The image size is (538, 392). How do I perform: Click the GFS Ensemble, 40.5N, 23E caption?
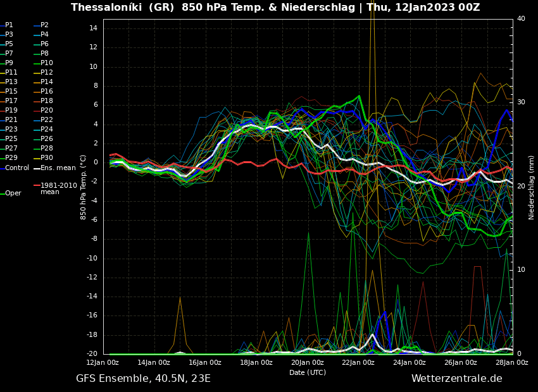pyautogui.click(x=143, y=379)
